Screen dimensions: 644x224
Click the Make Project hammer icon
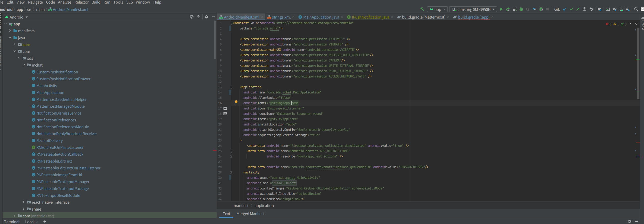click(422, 9)
